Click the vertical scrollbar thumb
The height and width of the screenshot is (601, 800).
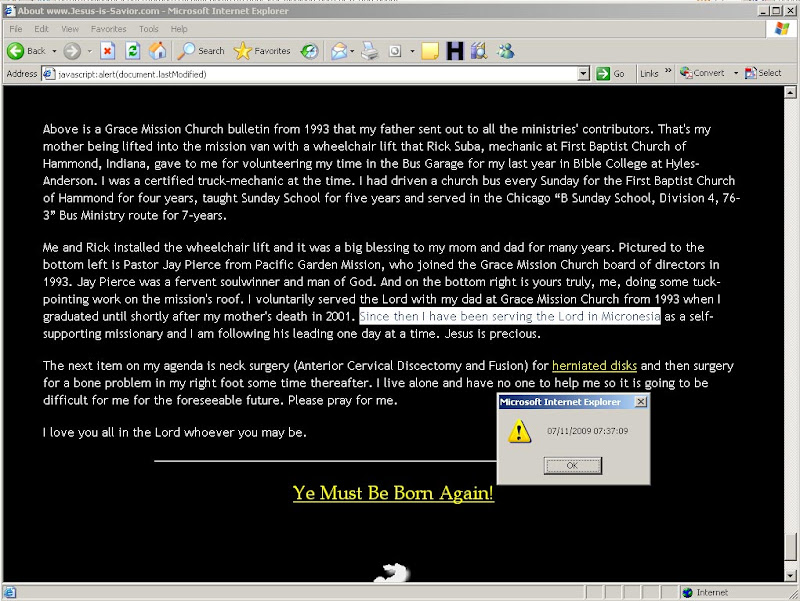point(790,546)
